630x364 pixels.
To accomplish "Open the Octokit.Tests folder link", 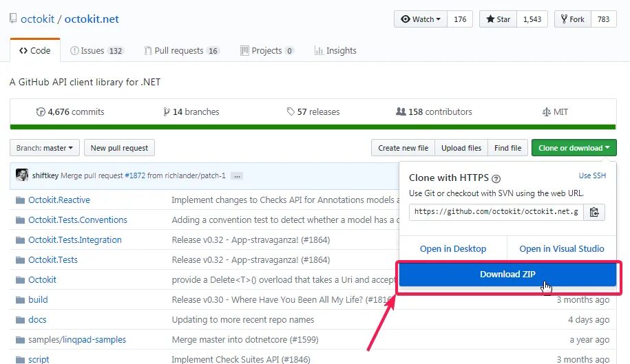I will click(52, 260).
